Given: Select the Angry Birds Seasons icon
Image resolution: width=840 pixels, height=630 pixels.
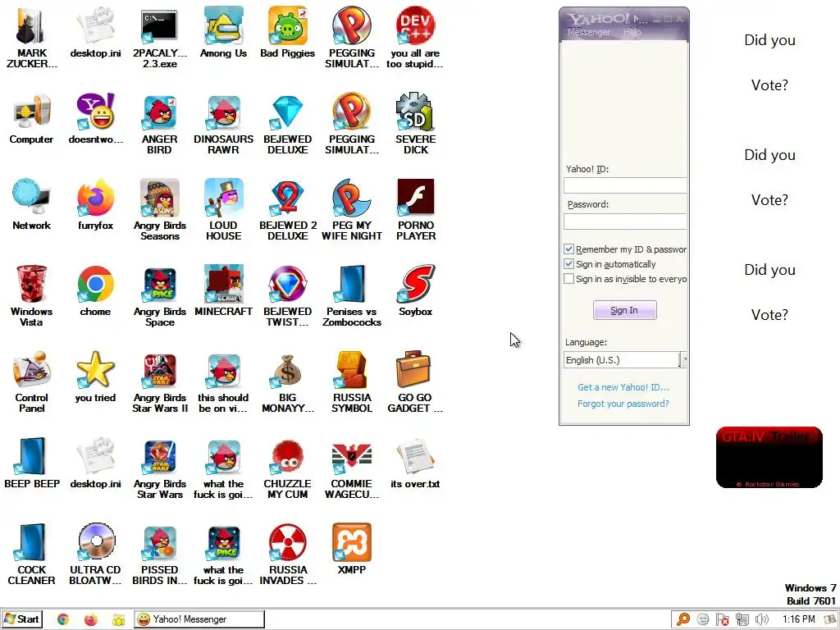Looking at the screenshot, I should point(160,210).
